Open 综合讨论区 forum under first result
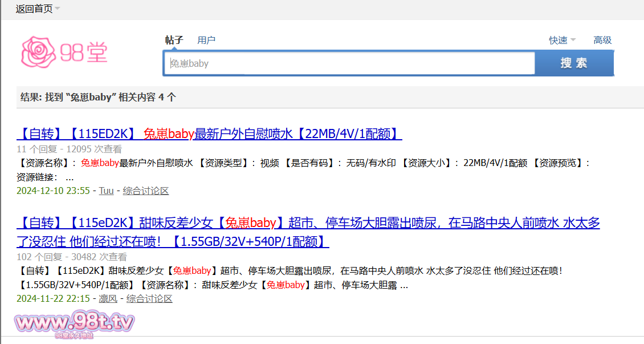Screen dimensions: 644x344 (x=146, y=191)
